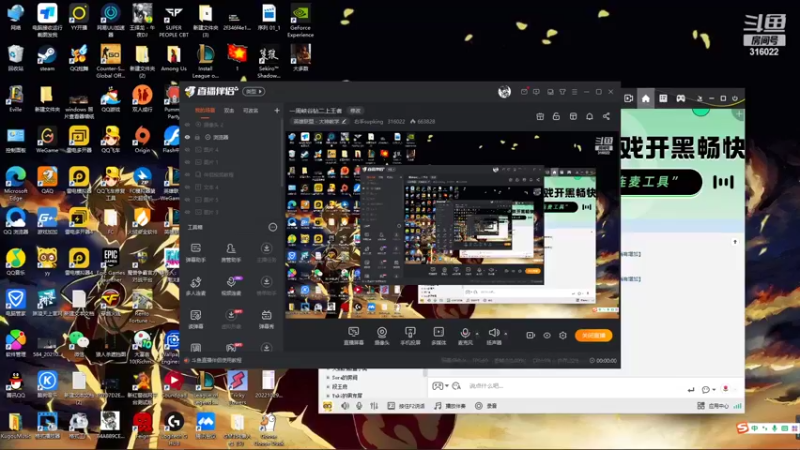Screen dimensions: 800x450
Task: Toggle visibility of the 图片 4 source
Action: tap(187, 150)
